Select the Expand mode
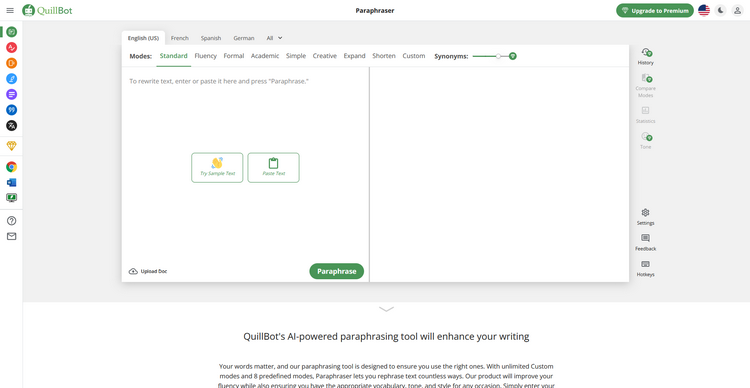 (354, 56)
